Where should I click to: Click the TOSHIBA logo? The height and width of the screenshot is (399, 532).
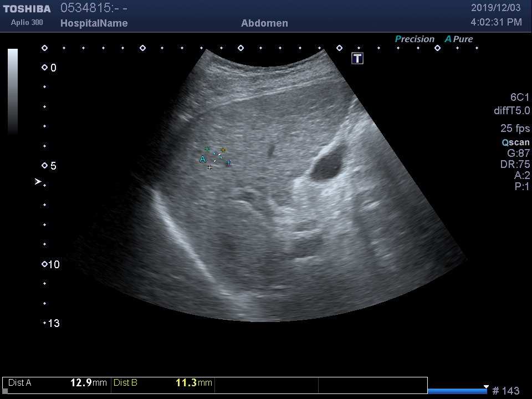click(x=27, y=9)
